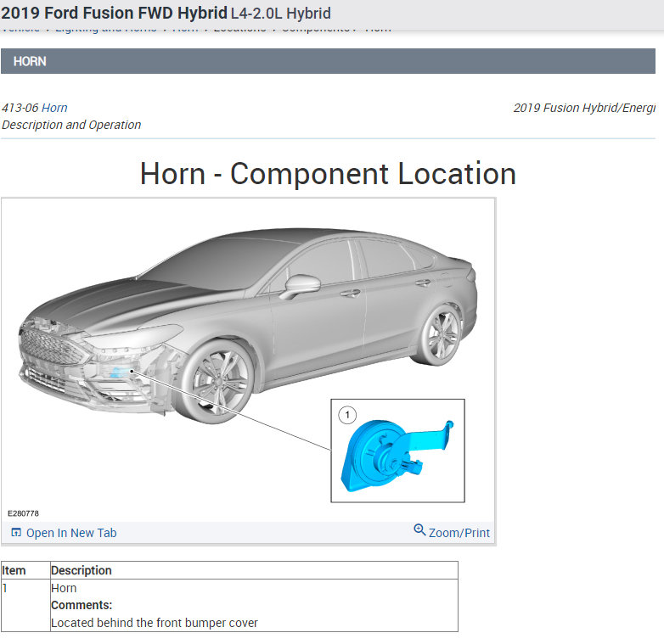The height and width of the screenshot is (644, 664).
Task: Click the front wheel in car diagram
Action: [217, 382]
